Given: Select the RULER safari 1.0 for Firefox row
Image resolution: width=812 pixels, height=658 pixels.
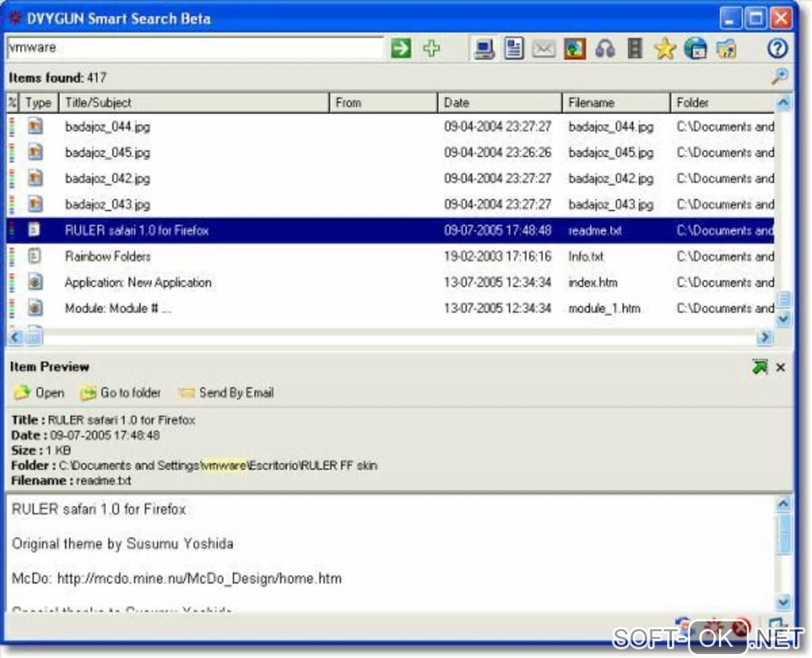Looking at the screenshot, I should (390, 230).
